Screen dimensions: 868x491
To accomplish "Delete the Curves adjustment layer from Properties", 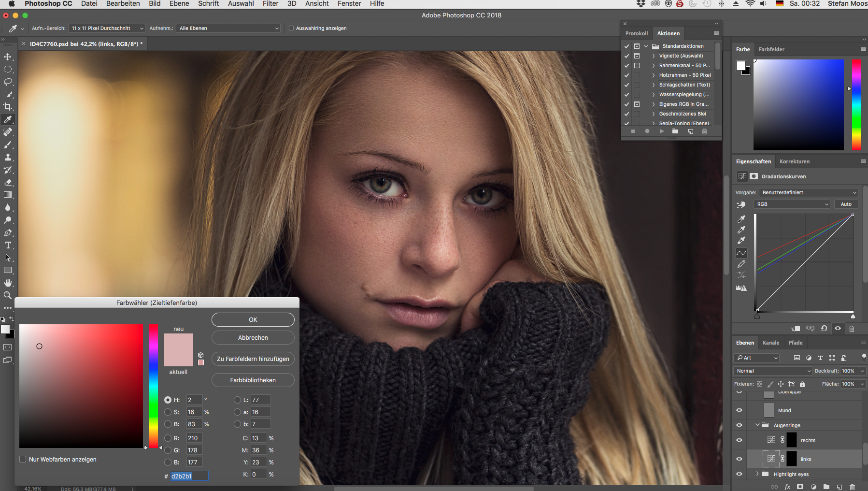I will click(x=852, y=328).
